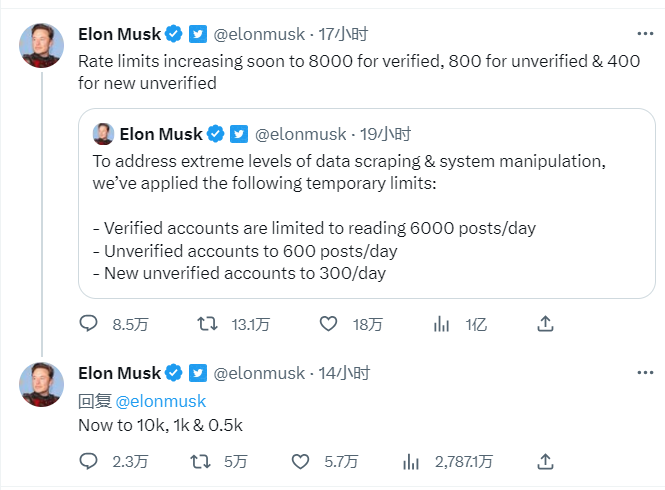Like the tweet with 18万 likes
Image resolution: width=665 pixels, height=490 pixels.
(x=327, y=324)
